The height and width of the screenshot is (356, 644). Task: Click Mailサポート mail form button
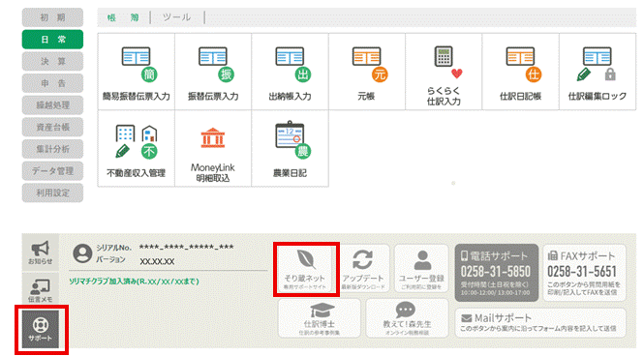point(540,323)
